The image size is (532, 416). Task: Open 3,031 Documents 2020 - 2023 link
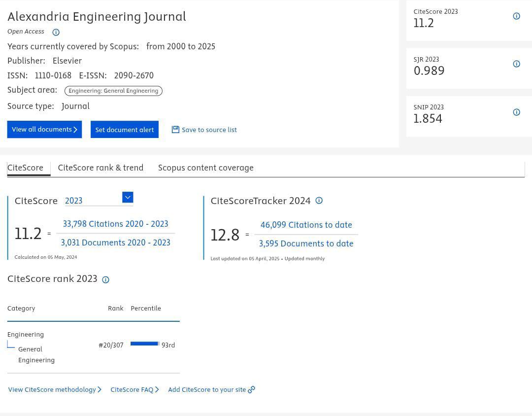(x=115, y=243)
